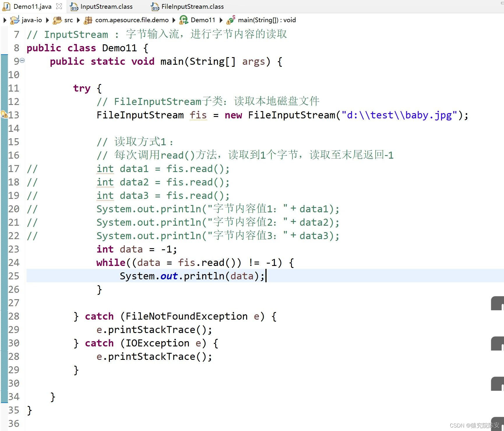The height and width of the screenshot is (431, 504).
Task: Expand breadcrumb arrow after src
Action: tap(78, 20)
